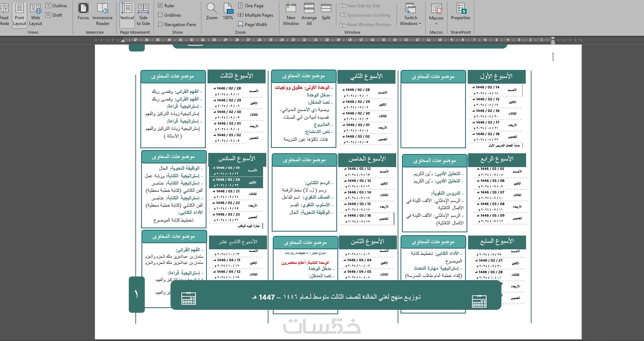Screen dimensions: 644x341
Task: Select Vertical page movement
Action: pyautogui.click(x=127, y=15)
